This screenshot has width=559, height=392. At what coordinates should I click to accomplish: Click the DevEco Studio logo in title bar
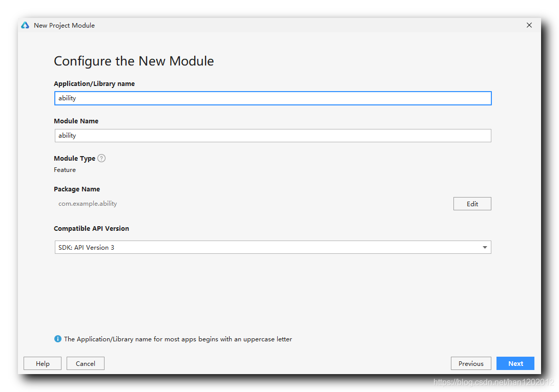click(25, 25)
